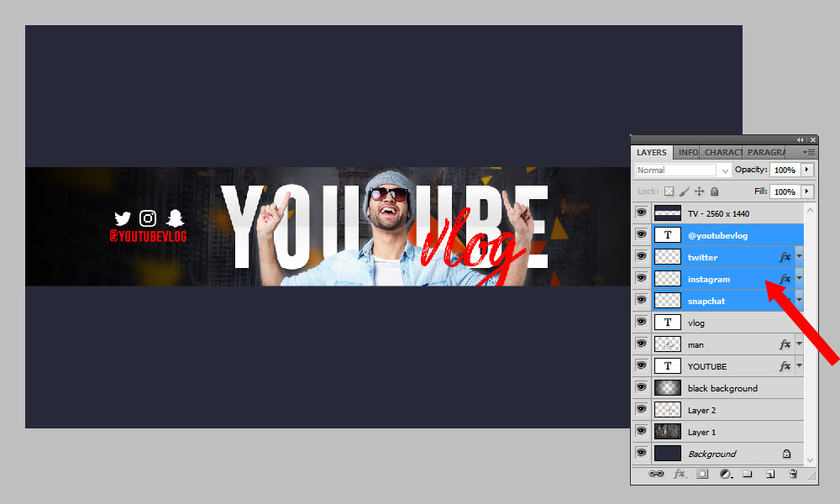Toggle visibility of Layer 1
Viewport: 840px width, 504px height.
[x=641, y=431]
